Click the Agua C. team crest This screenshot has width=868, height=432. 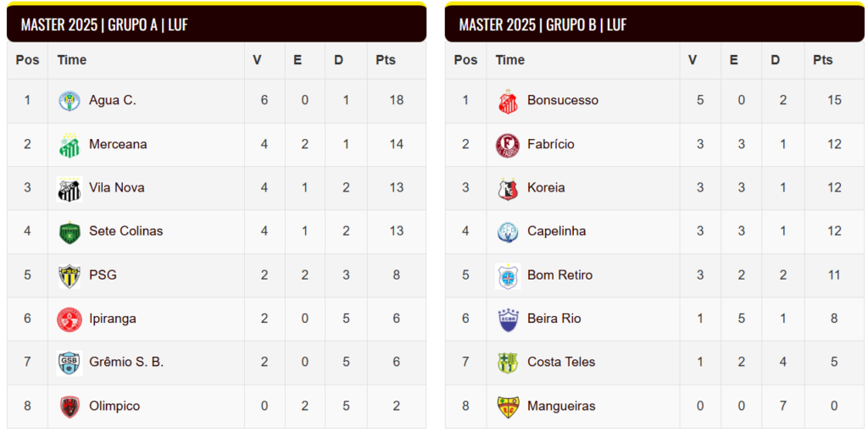(70, 101)
